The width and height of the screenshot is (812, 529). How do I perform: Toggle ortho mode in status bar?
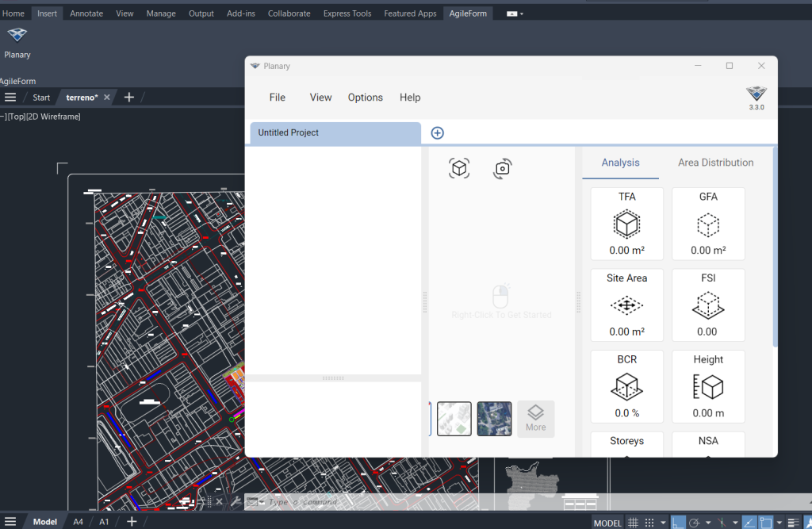(x=679, y=523)
